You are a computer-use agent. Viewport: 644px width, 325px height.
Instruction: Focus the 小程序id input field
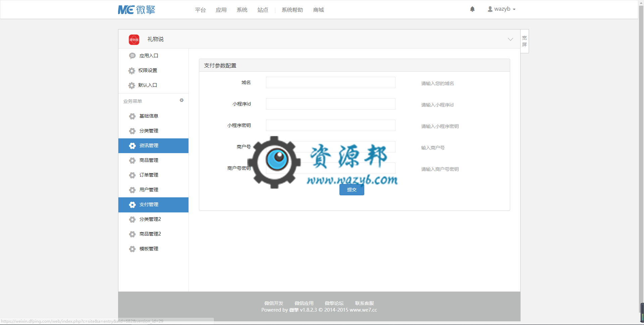click(330, 104)
